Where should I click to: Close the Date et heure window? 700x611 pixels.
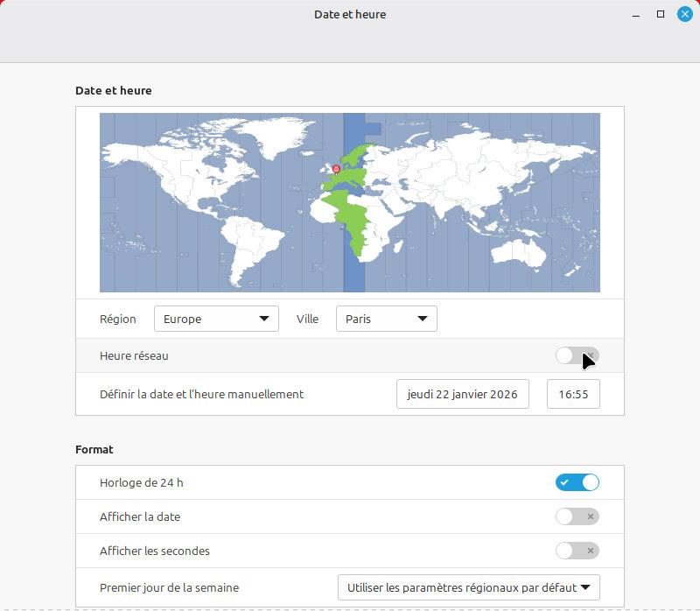(685, 15)
